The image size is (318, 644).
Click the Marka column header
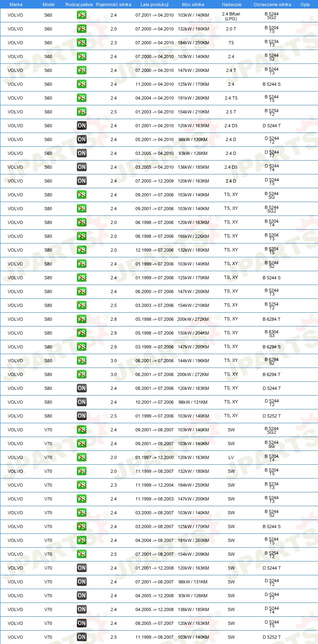(16, 4)
